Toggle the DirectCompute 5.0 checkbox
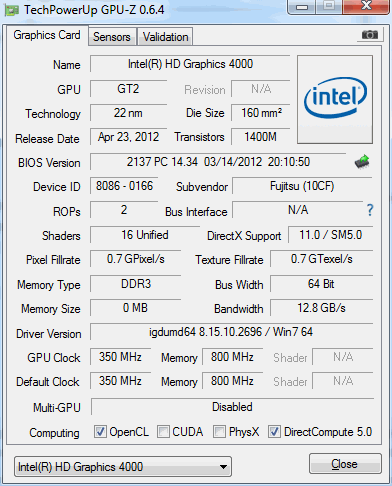The width and height of the screenshot is (392, 486). tap(274, 432)
